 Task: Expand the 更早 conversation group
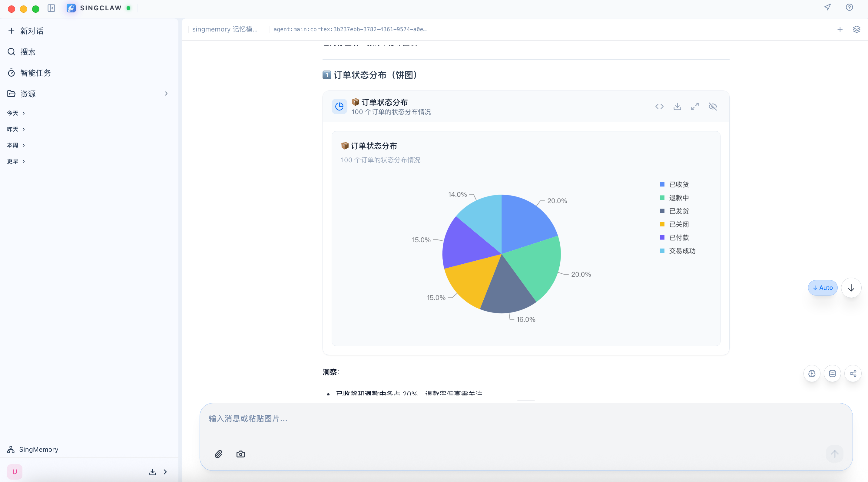pos(16,161)
